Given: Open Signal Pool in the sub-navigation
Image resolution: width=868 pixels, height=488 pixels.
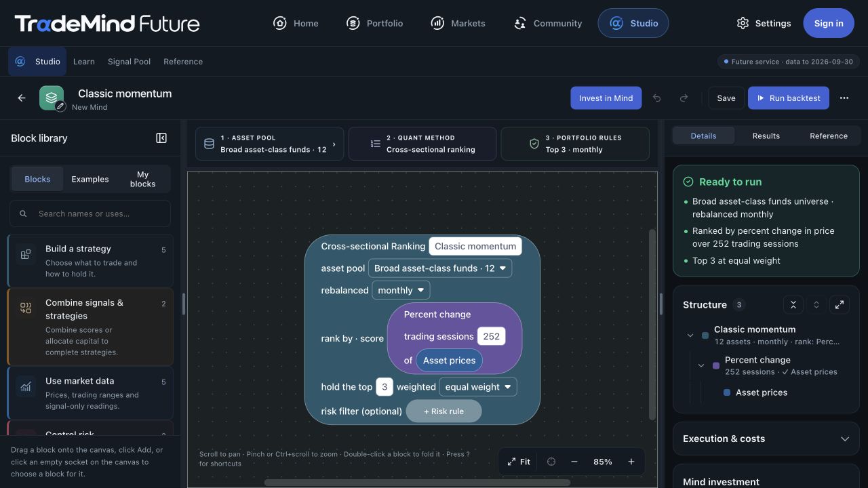Looking at the screenshot, I should tap(129, 62).
